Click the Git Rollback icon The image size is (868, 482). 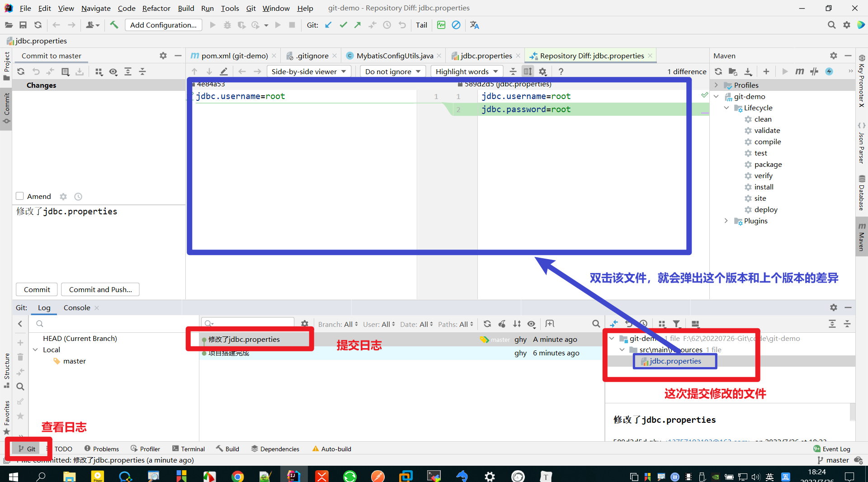[x=402, y=25]
